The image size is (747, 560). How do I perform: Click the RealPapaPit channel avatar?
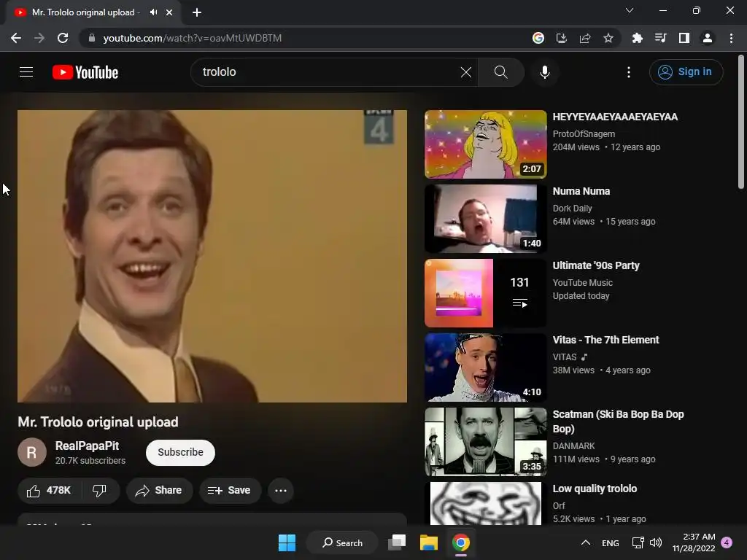click(x=32, y=452)
